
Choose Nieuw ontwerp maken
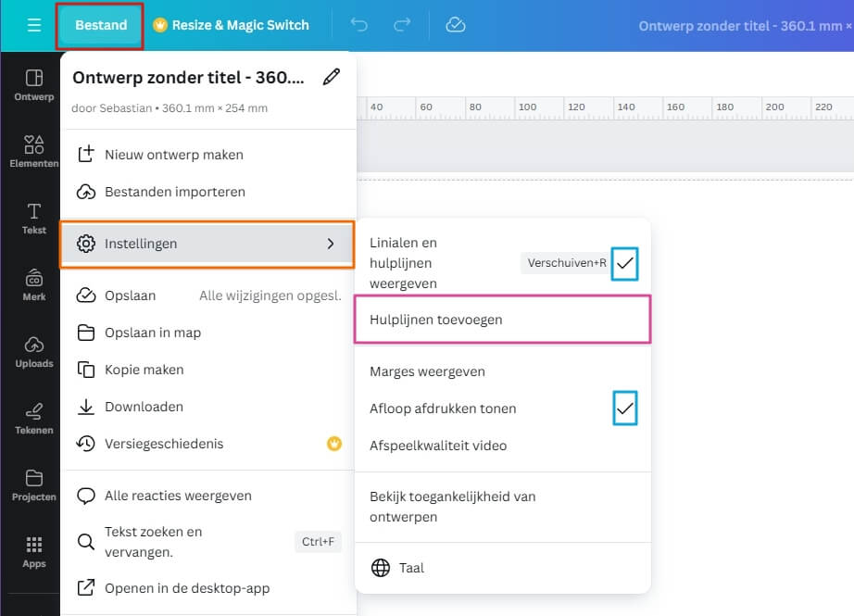point(208,155)
